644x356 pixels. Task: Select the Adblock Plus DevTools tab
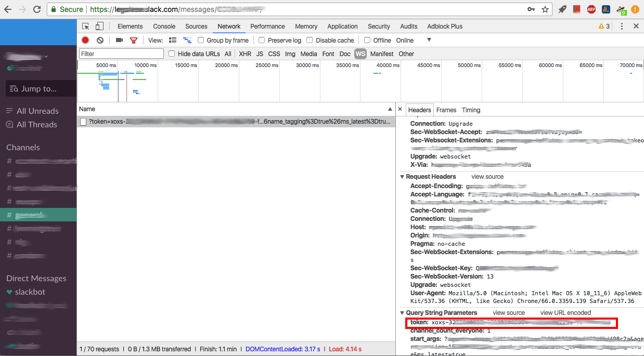click(445, 27)
